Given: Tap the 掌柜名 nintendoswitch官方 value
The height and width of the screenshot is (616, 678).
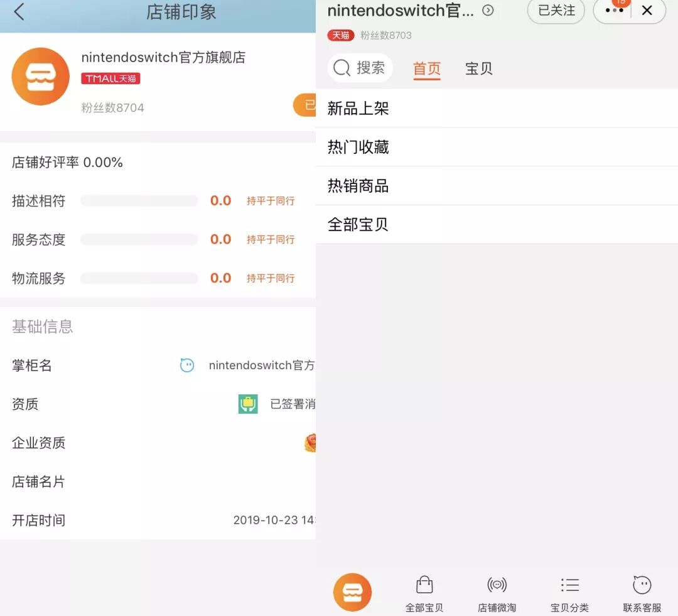Looking at the screenshot, I should click(262, 365).
